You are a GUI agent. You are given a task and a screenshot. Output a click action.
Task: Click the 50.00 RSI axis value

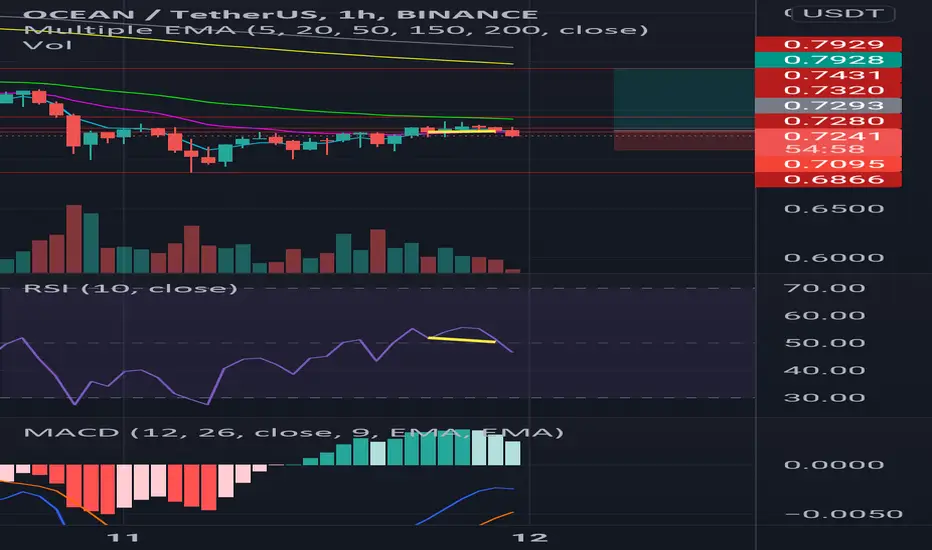[824, 343]
